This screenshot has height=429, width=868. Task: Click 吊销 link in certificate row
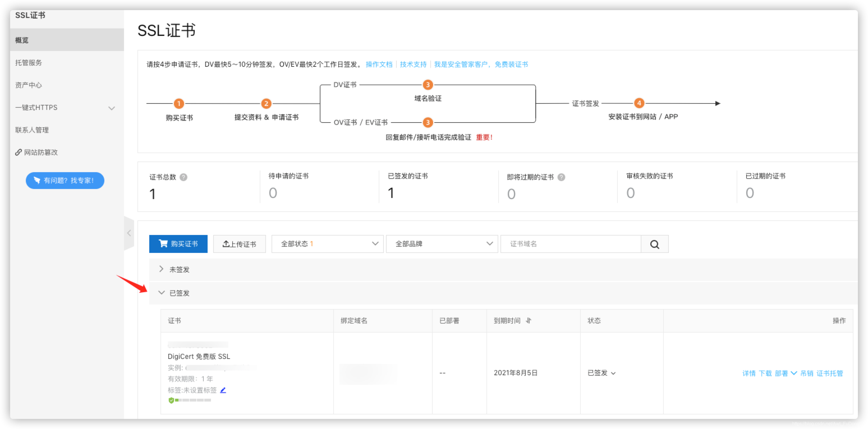(807, 373)
